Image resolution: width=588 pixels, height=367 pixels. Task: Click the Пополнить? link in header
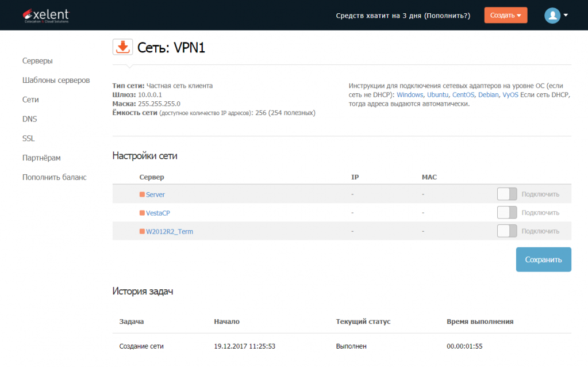pos(447,16)
